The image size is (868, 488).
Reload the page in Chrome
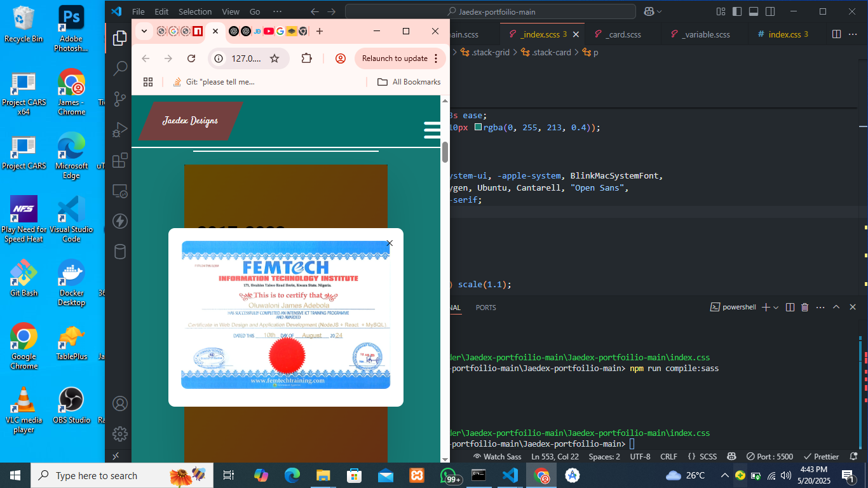pos(191,58)
